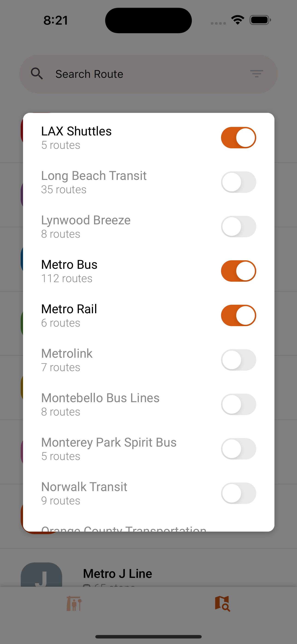
Task: Enable the Long Beach Transit toggle
Action: coord(239,182)
